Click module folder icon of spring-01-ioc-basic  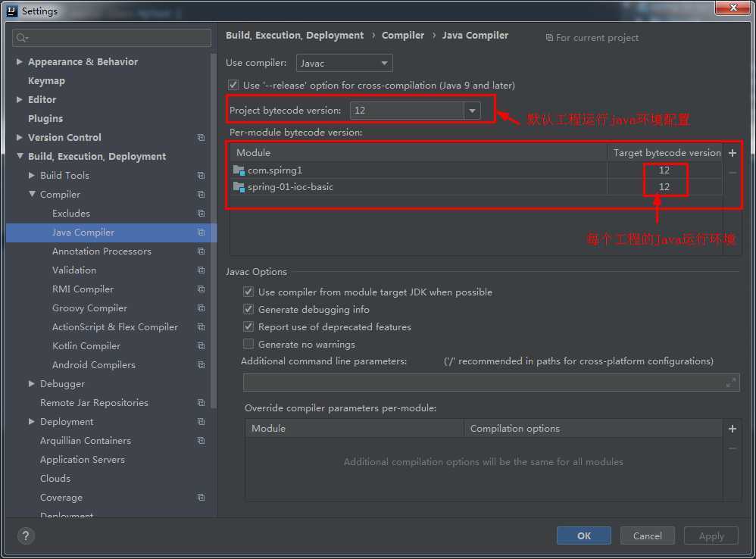[239, 187]
